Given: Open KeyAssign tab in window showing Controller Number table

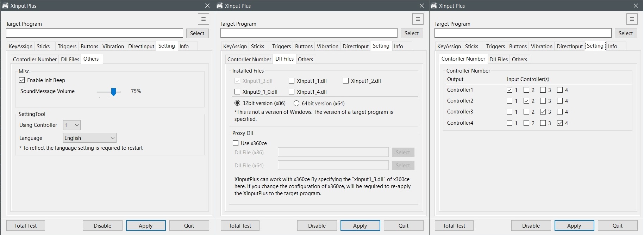Looking at the screenshot, I should click(x=449, y=47).
